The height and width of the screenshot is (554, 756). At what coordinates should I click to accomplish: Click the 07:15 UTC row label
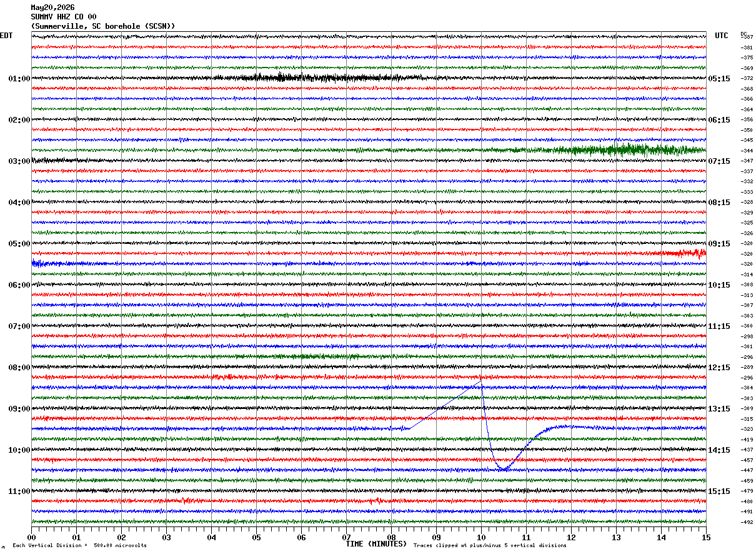(x=719, y=161)
